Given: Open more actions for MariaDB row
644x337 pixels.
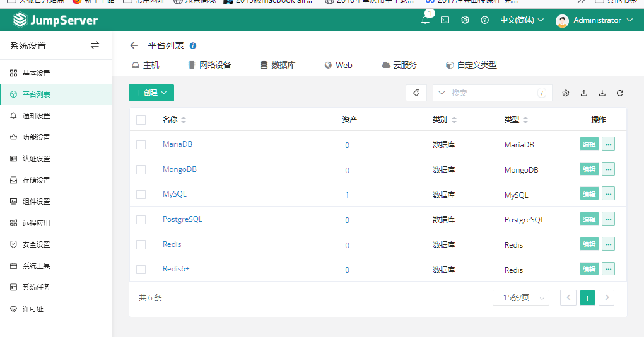Looking at the screenshot, I should click(608, 144).
